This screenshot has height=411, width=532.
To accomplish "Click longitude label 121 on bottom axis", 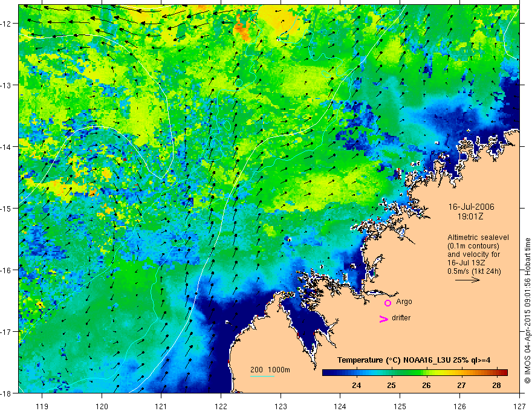I will [x=161, y=406].
